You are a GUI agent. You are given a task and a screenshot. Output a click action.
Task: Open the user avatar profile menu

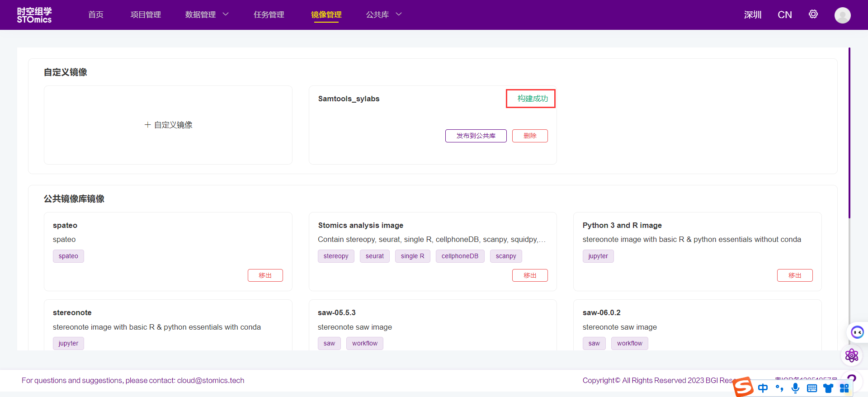[x=842, y=15]
